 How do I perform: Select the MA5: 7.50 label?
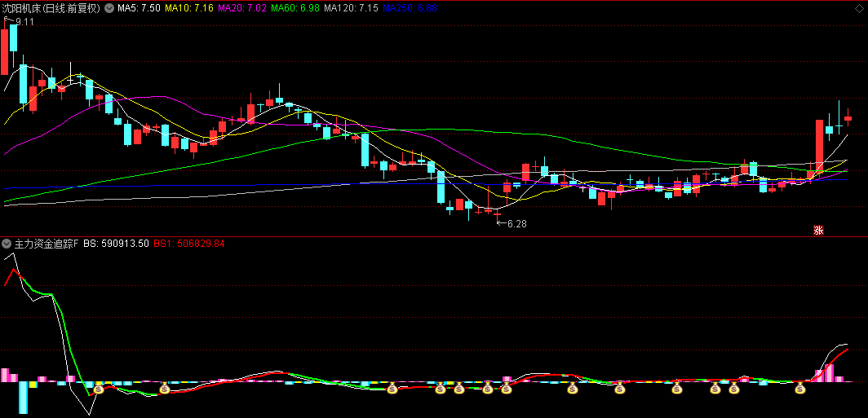(139, 8)
